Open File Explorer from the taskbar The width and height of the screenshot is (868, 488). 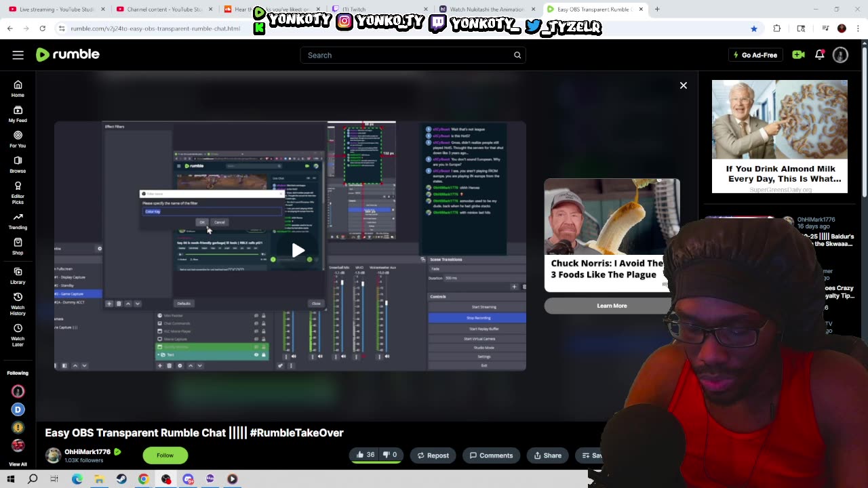99,479
